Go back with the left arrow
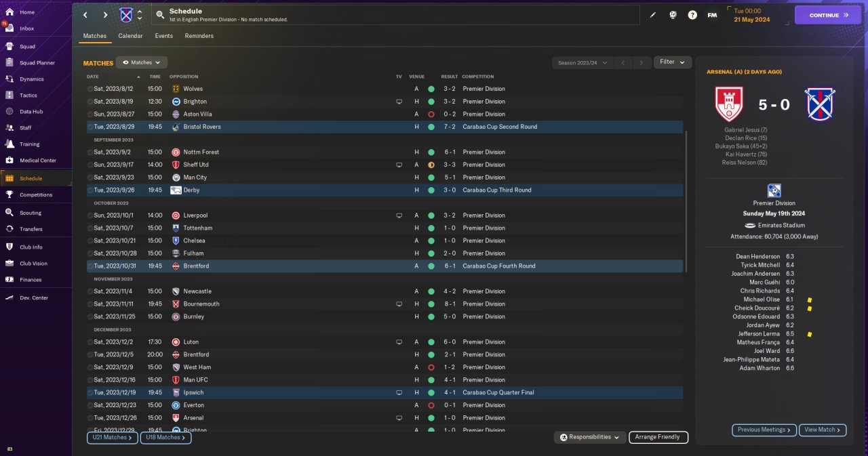Screen dimensions: 868x456 [x=85, y=15]
